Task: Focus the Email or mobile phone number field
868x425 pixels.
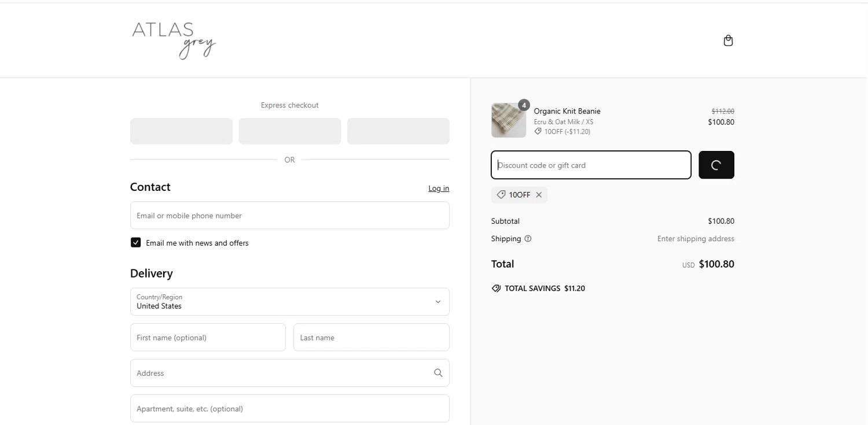Action: 290,215
